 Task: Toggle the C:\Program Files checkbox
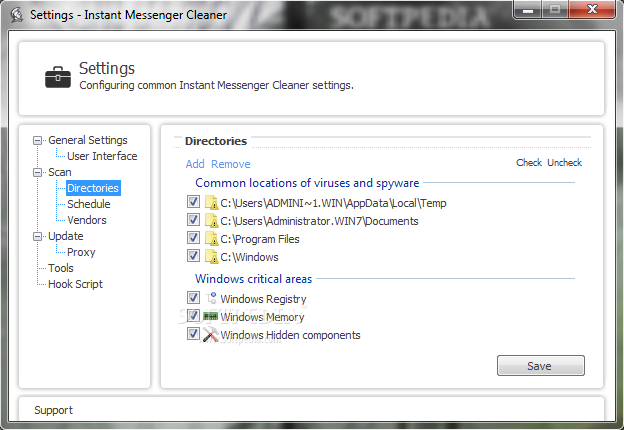pyautogui.click(x=193, y=238)
